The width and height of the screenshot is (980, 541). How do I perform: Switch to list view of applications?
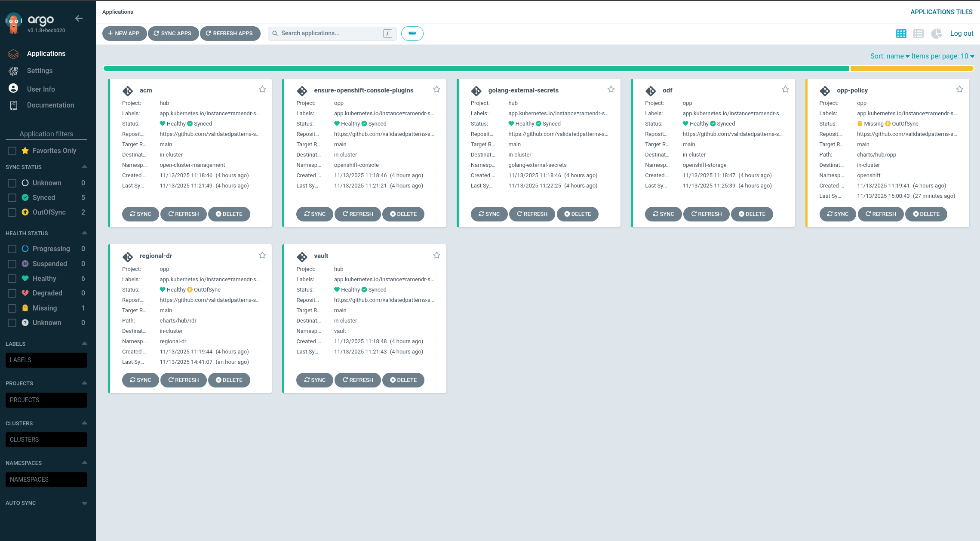(x=919, y=33)
